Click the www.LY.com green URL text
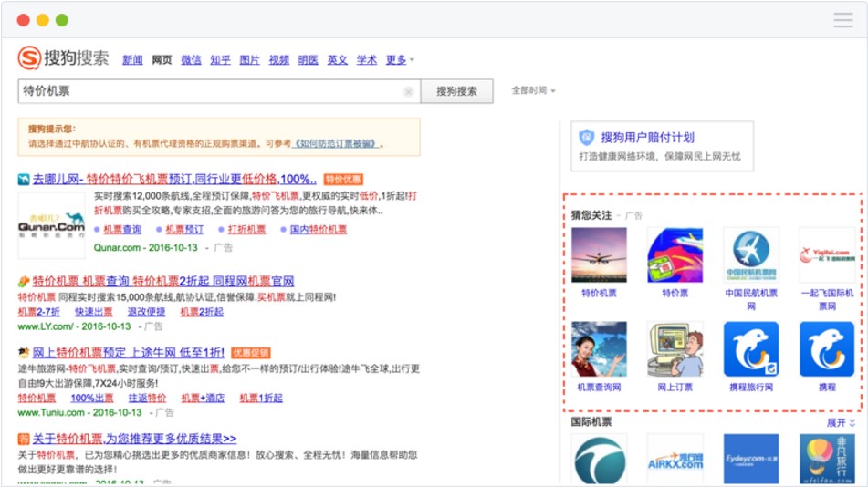868x487 pixels. [x=74, y=326]
